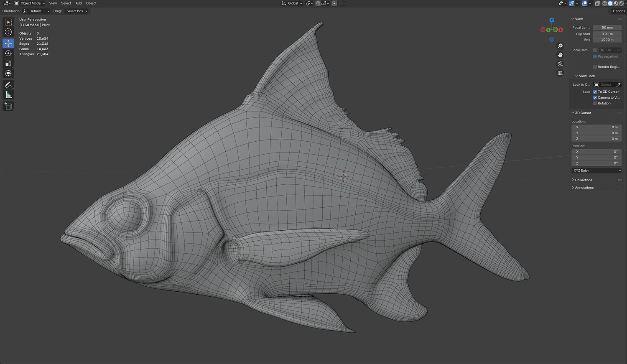Select the Select Box tool
The image size is (627, 364).
[x=8, y=22]
